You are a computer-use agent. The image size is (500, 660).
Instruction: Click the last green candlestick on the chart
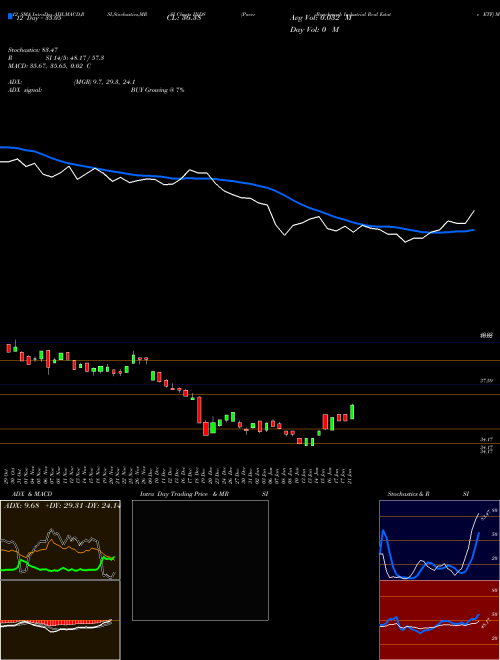click(352, 412)
